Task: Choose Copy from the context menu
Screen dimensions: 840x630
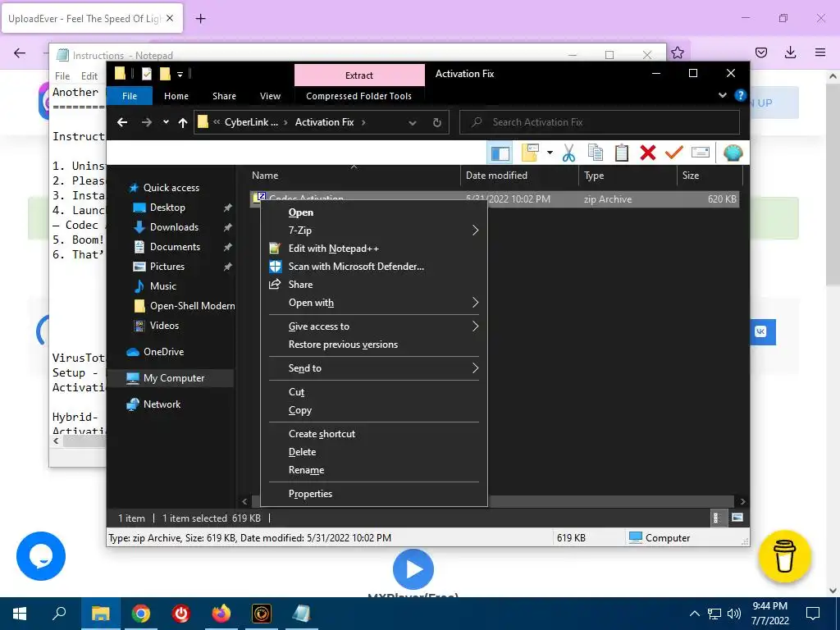Action: pos(374,410)
